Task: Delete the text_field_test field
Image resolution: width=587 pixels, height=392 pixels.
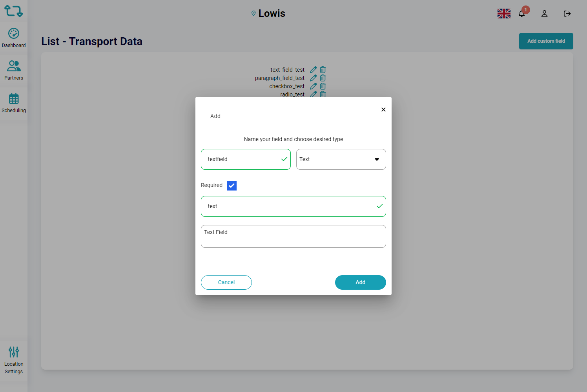Action: tap(323, 70)
